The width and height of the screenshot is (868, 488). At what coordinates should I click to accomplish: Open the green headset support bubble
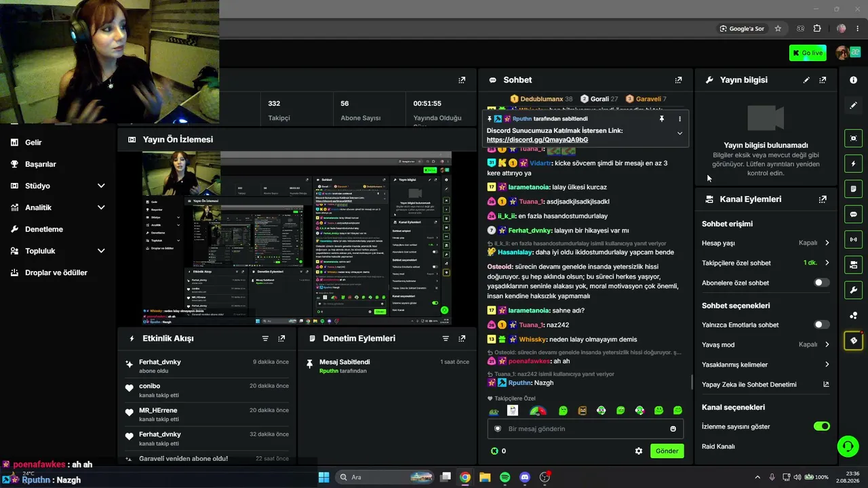pos(848,446)
